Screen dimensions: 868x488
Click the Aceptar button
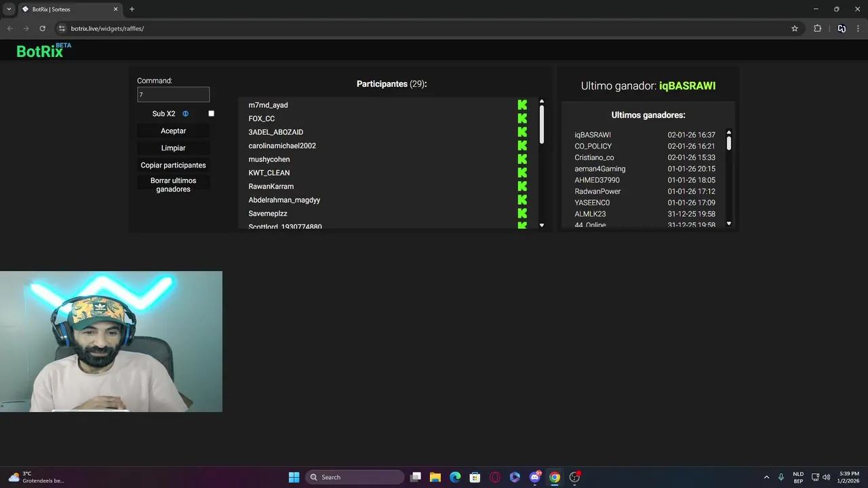coord(173,131)
